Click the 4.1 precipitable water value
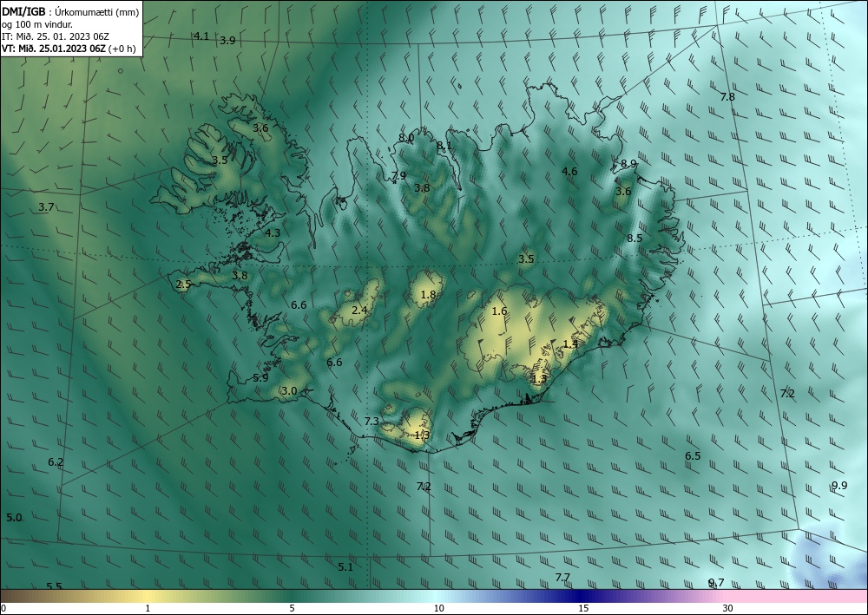 (201, 36)
